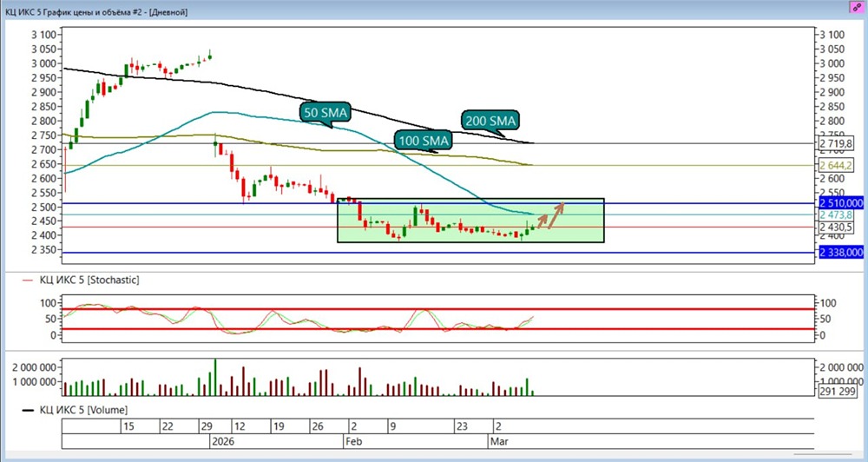Click the 'Feb' month label on time axis
Screen dimensions: 868x462
tap(354, 441)
